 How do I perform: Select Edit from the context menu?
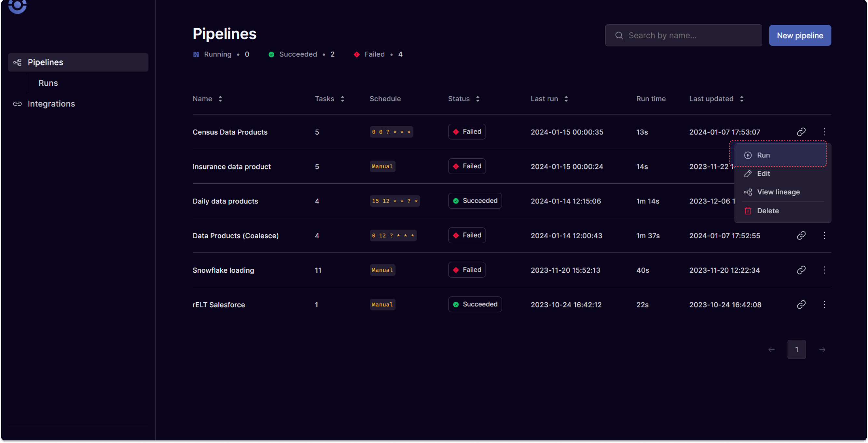(x=763, y=173)
